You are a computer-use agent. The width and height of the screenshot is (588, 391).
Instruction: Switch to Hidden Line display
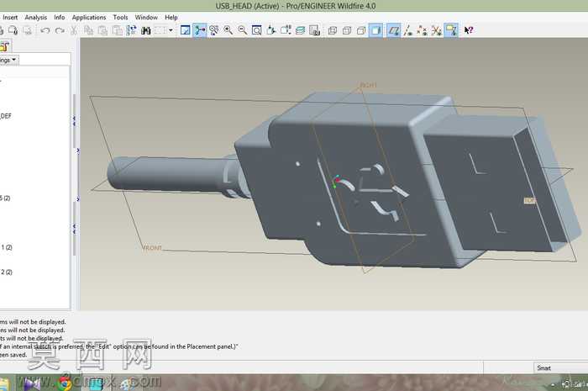tap(347, 30)
